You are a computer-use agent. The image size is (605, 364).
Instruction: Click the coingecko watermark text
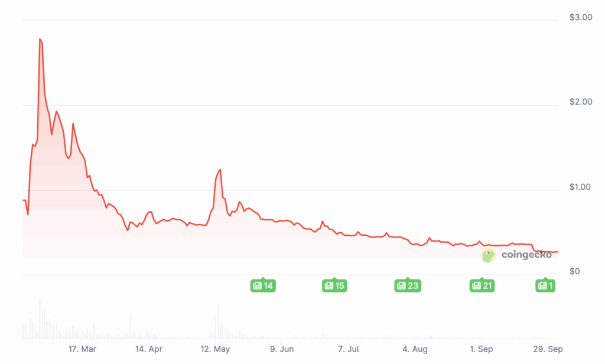point(526,255)
